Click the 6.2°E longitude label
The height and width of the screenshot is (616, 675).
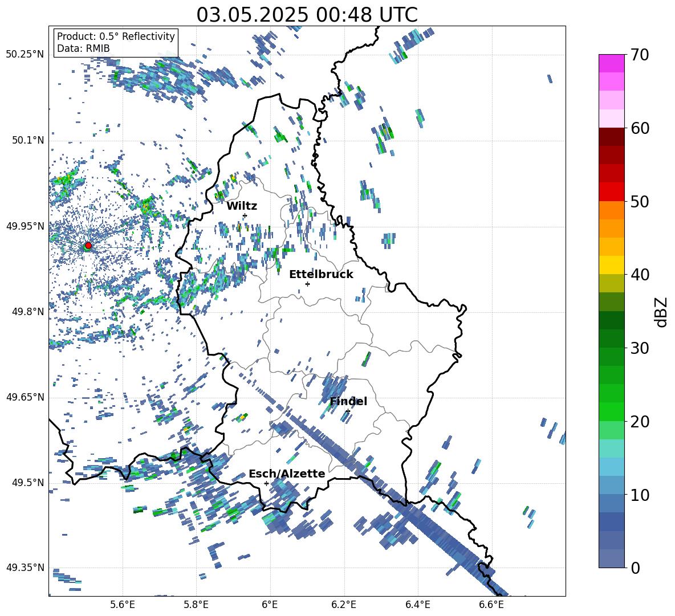344,605
